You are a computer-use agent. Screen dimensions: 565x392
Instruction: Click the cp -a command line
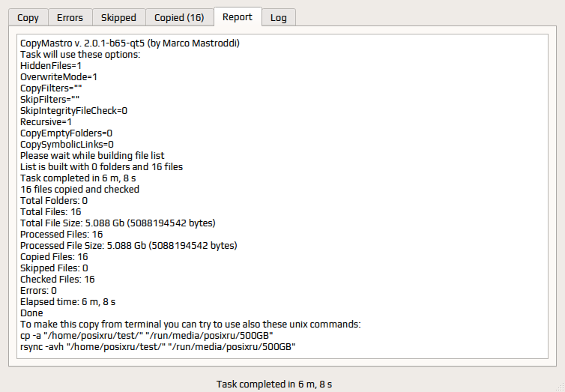(147, 336)
